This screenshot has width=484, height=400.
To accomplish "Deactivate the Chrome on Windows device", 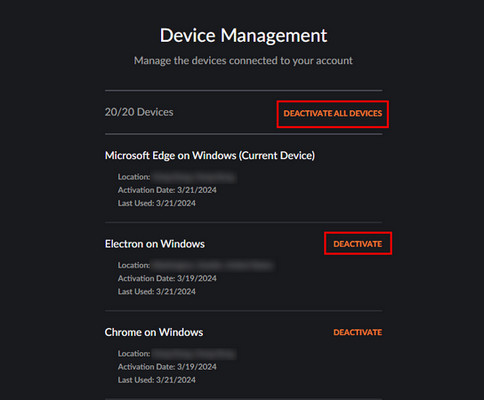I will 358,332.
